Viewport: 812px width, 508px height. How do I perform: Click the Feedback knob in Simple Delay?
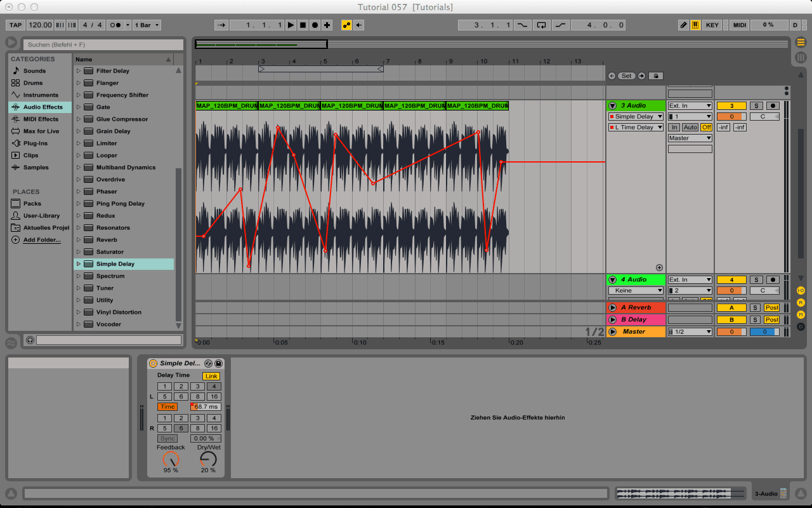[x=171, y=459]
